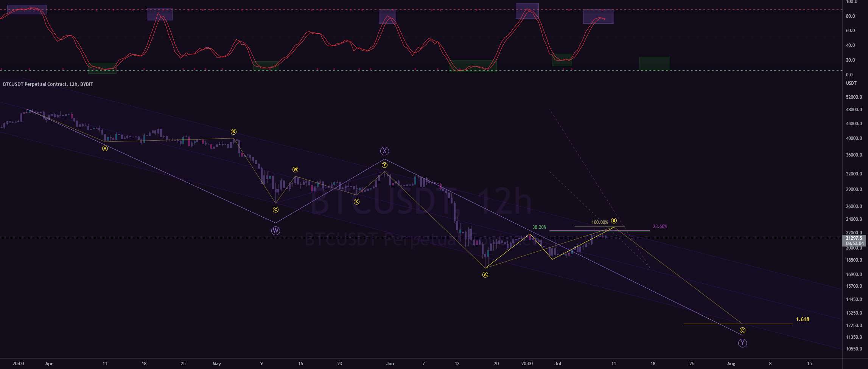This screenshot has width=868, height=369.
Task: Click the 13250.0 price axis label
Action: click(x=853, y=313)
